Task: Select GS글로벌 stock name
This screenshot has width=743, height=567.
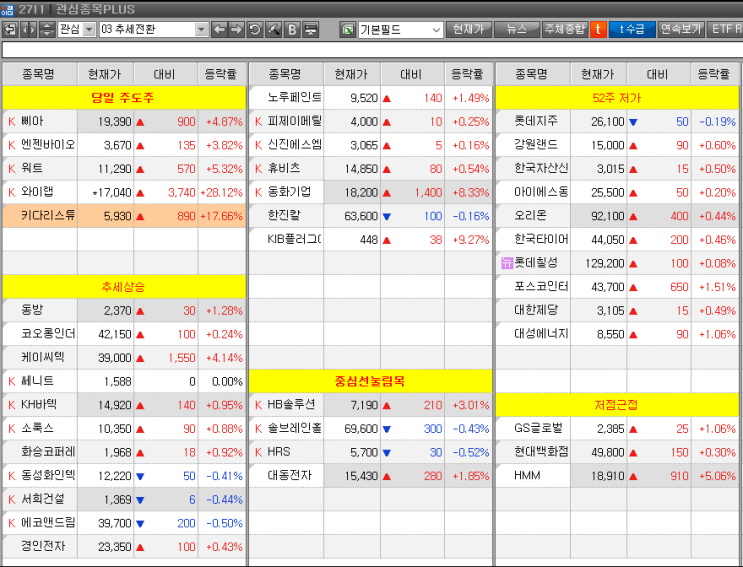Action: pyautogui.click(x=538, y=428)
